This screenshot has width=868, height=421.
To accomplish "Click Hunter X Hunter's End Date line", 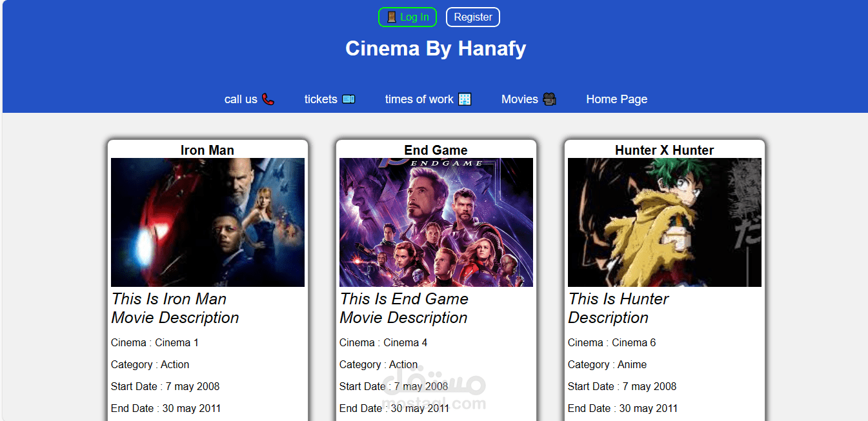I will pyautogui.click(x=623, y=408).
